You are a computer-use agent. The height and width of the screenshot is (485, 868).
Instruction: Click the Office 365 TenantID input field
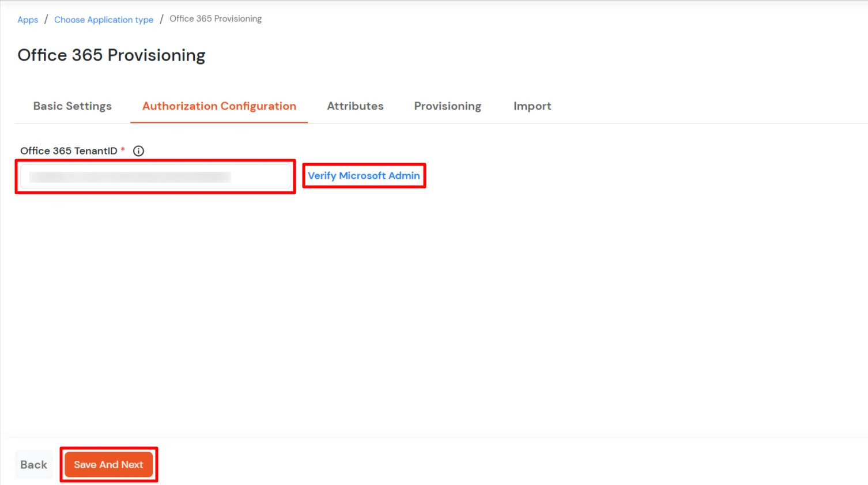[x=154, y=176]
